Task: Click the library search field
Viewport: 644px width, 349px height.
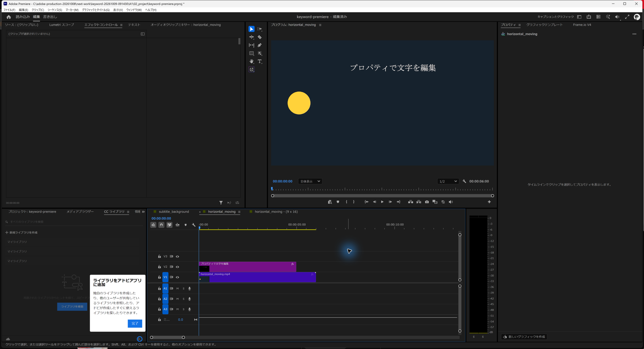Action: tap(74, 222)
